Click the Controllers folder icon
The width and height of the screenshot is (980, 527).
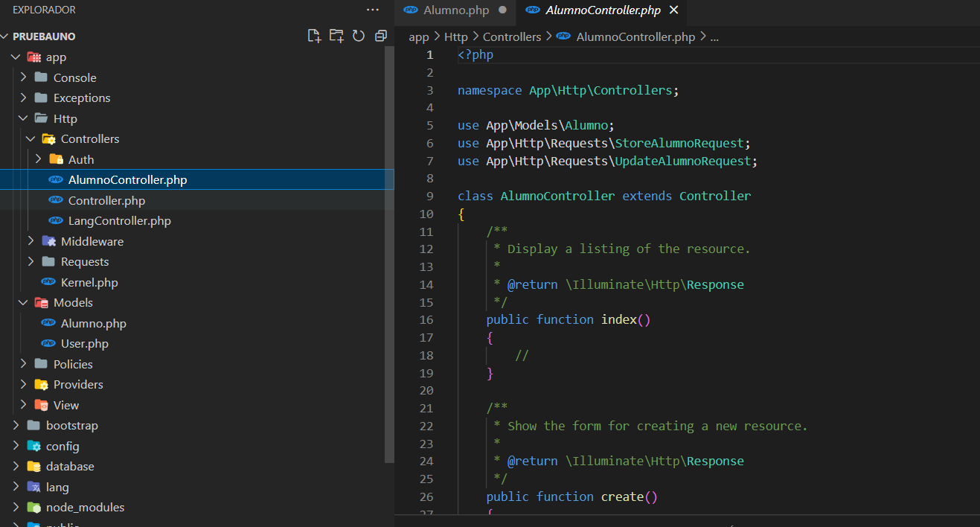tap(49, 139)
